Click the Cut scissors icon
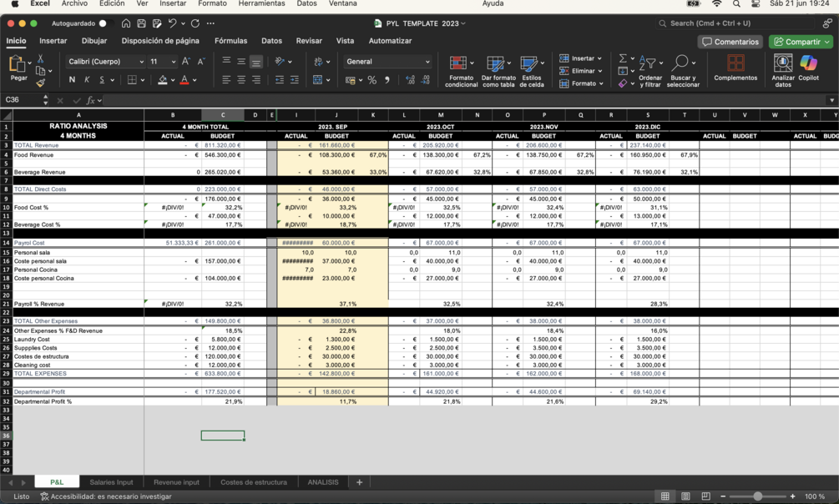This screenshot has height=504, width=839. pyautogui.click(x=40, y=58)
